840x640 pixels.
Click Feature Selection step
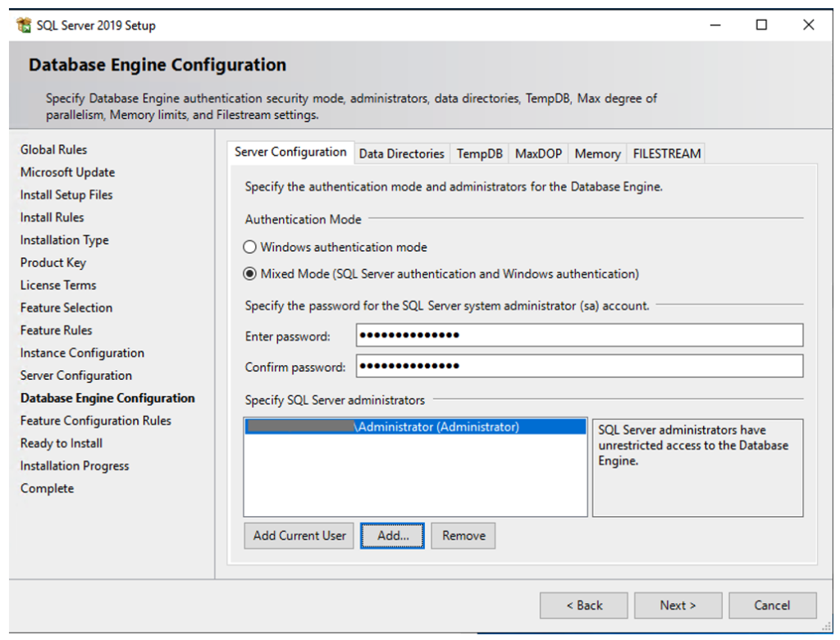66,308
